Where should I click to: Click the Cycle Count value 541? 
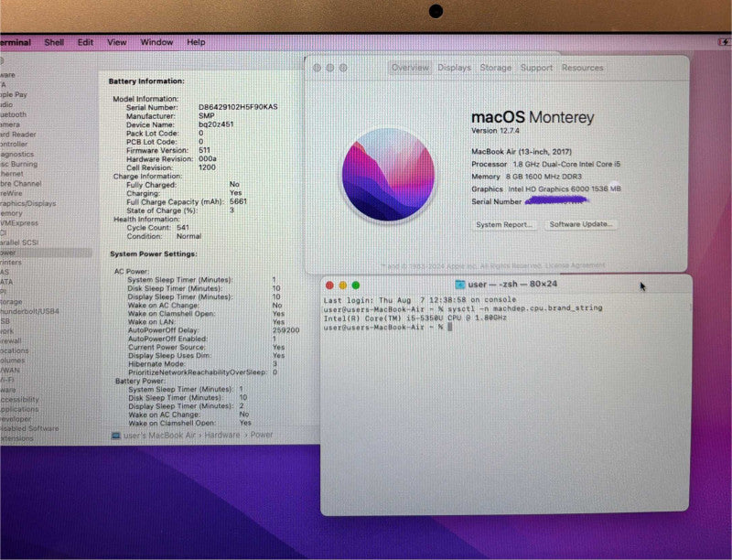pos(183,228)
